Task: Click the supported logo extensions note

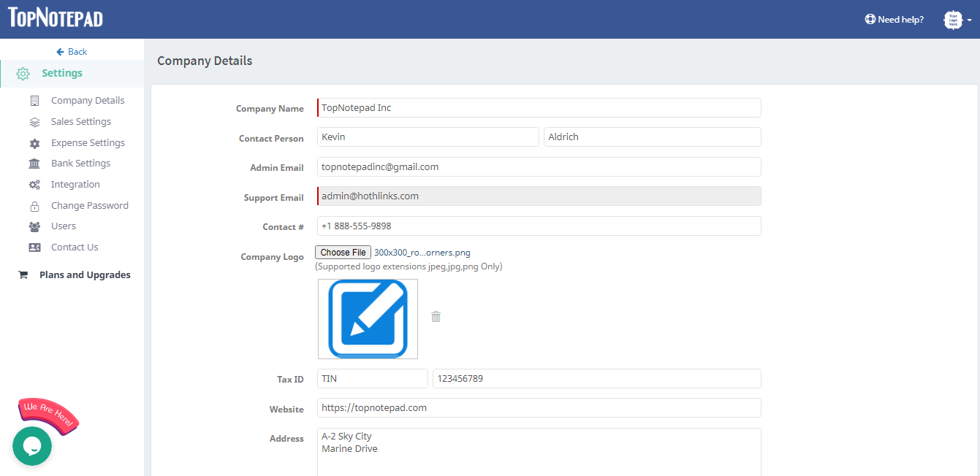Action: (409, 266)
